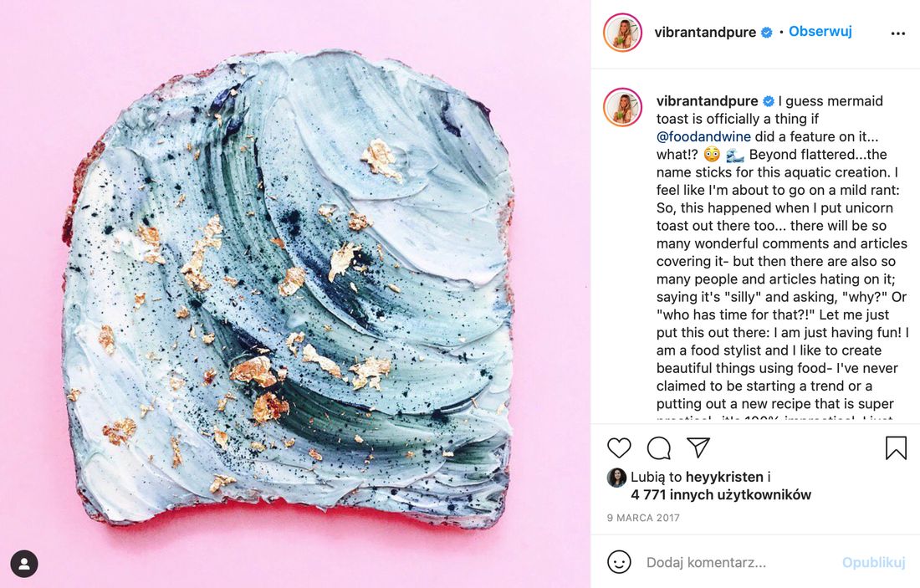Share post with paper plane icon
This screenshot has height=588, width=920.
pyautogui.click(x=698, y=447)
